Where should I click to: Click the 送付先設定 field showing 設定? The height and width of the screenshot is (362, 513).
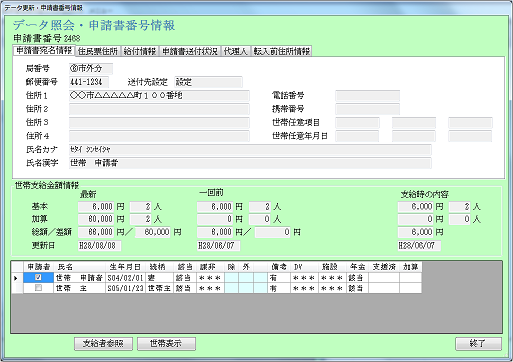click(208, 82)
